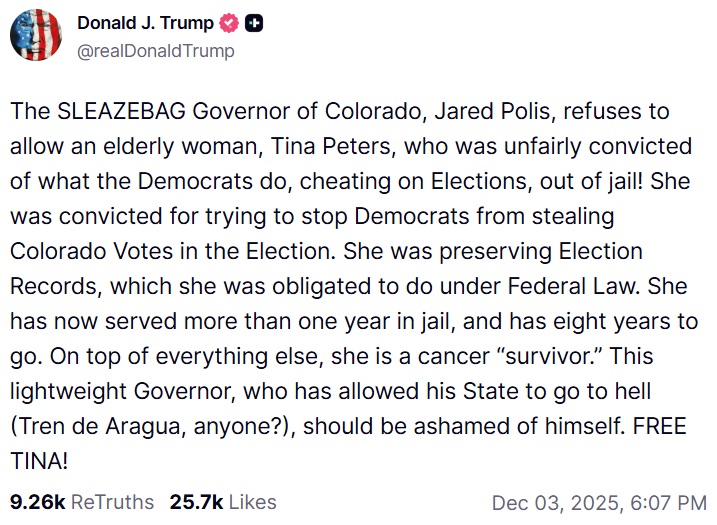Click the profile avatar thumbnail

click(x=36, y=35)
